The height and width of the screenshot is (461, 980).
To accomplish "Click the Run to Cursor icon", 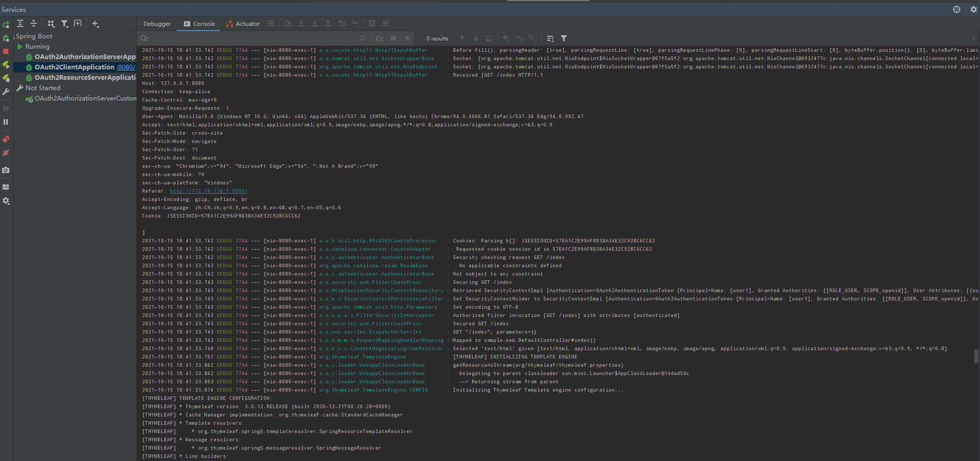I will point(355,23).
